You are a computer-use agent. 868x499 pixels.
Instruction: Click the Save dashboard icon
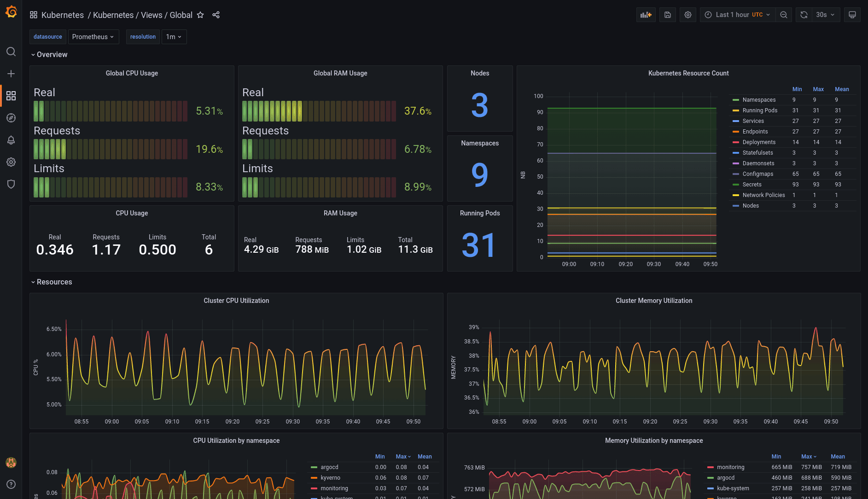(x=667, y=14)
